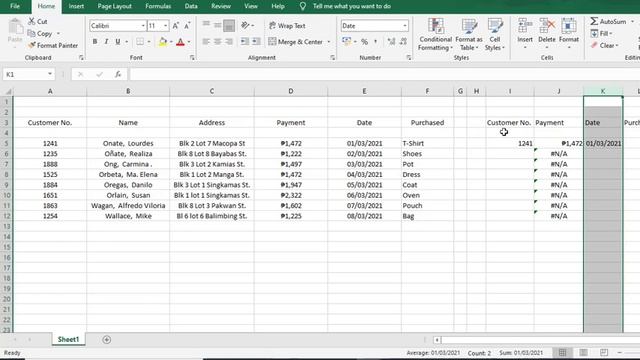Add a new sheet with plus button
This screenshot has width=640, height=360.
click(x=107, y=340)
